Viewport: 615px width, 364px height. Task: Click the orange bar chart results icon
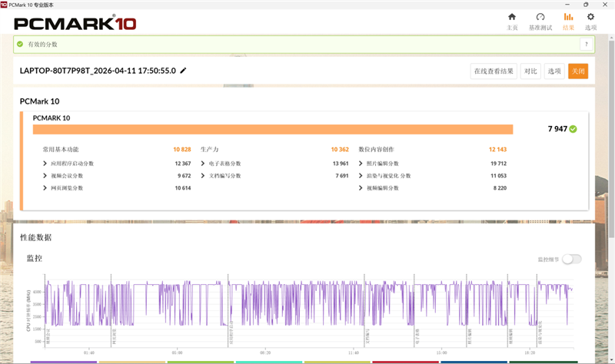pos(568,17)
